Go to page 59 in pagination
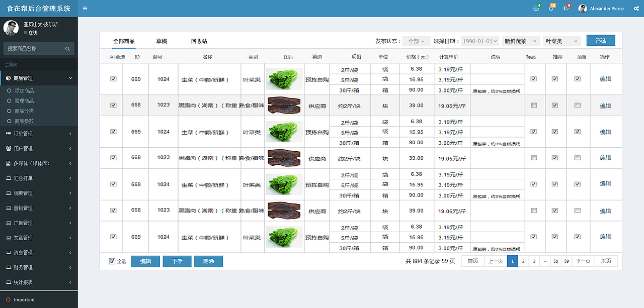 pyautogui.click(x=567, y=261)
